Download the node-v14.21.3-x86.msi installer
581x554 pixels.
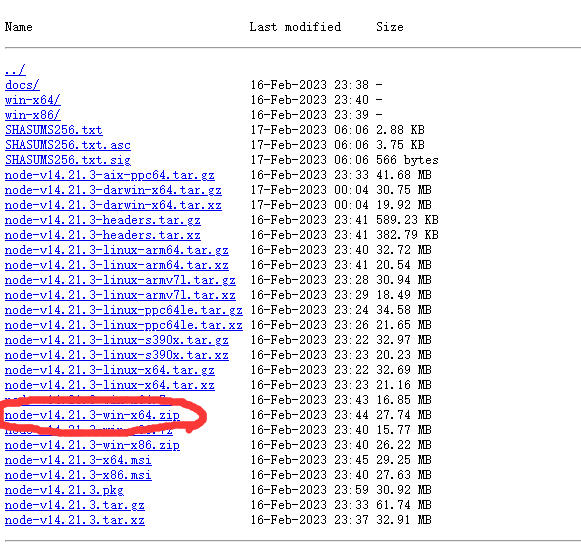78,475
